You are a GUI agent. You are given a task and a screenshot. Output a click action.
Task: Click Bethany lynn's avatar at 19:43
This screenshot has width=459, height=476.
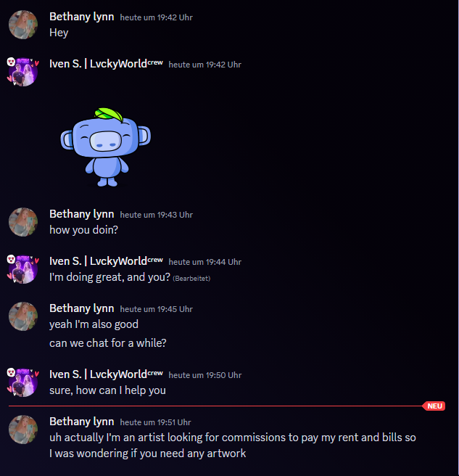point(23,222)
